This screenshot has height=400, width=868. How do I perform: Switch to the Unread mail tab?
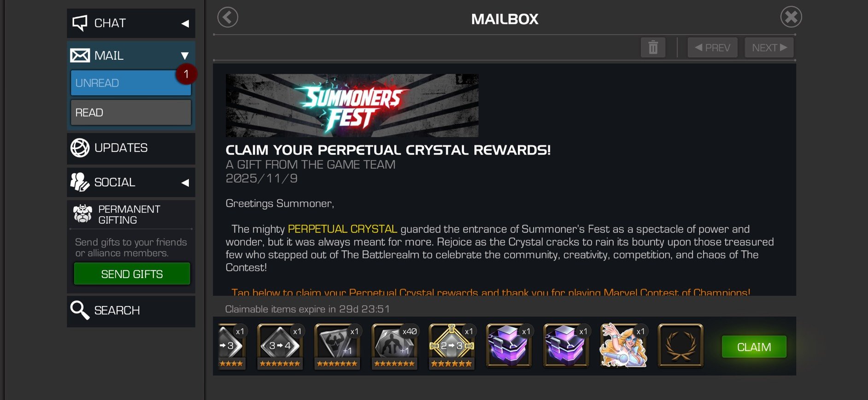click(x=131, y=83)
